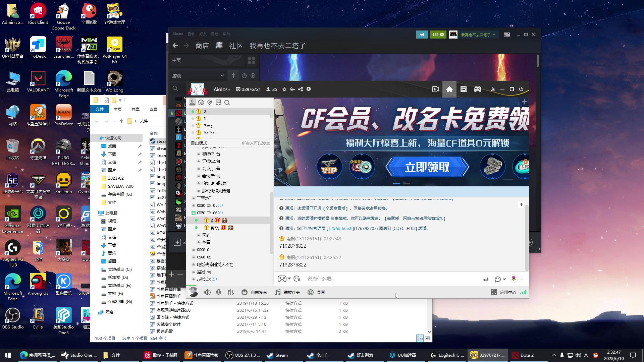Click 立即领取 button on CF banner
The image size is (644, 362).
click(x=427, y=167)
